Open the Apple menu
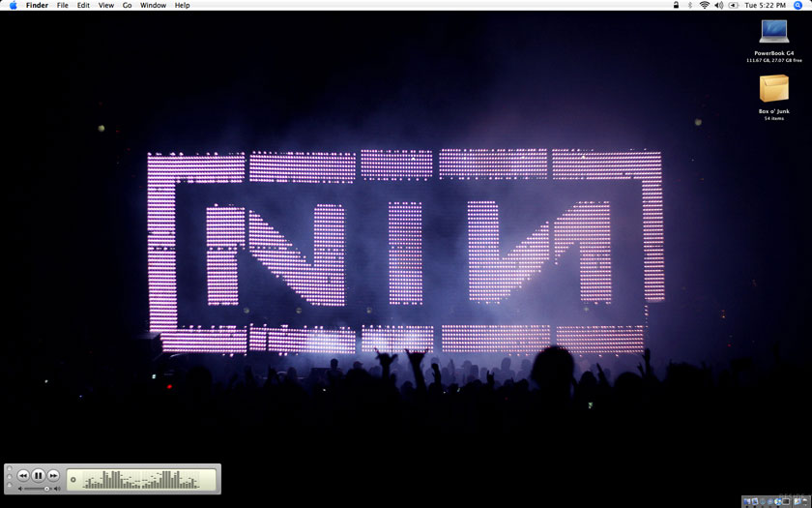 (13, 5)
